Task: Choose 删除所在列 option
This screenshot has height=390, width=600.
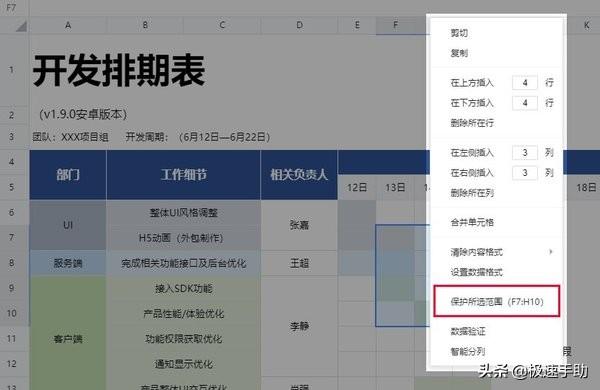Action: click(472, 193)
